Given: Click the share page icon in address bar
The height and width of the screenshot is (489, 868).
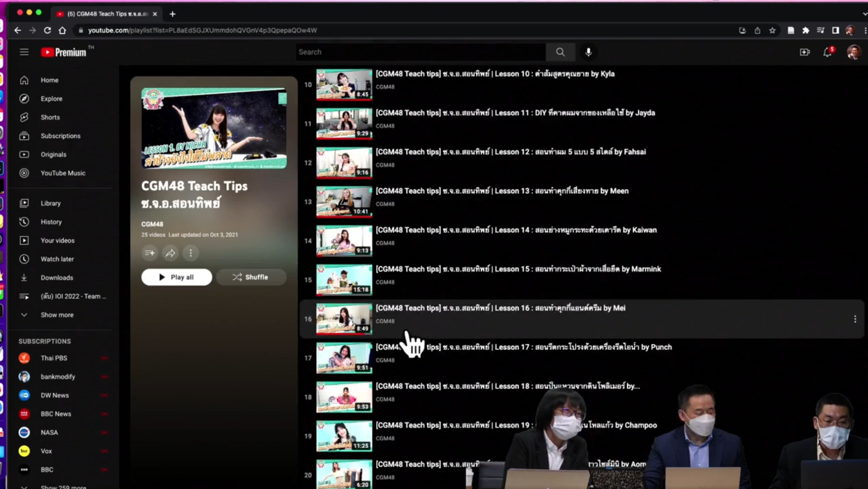Looking at the screenshot, I should (757, 31).
